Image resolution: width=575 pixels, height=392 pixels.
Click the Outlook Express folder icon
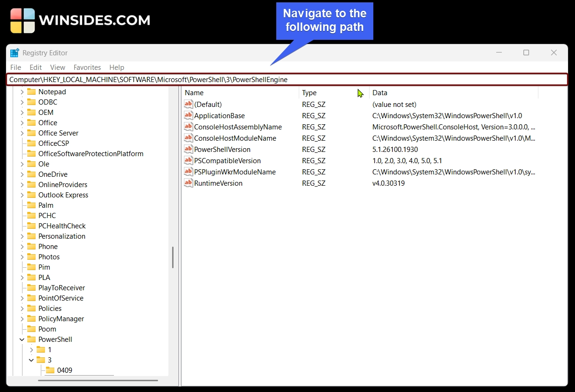31,195
